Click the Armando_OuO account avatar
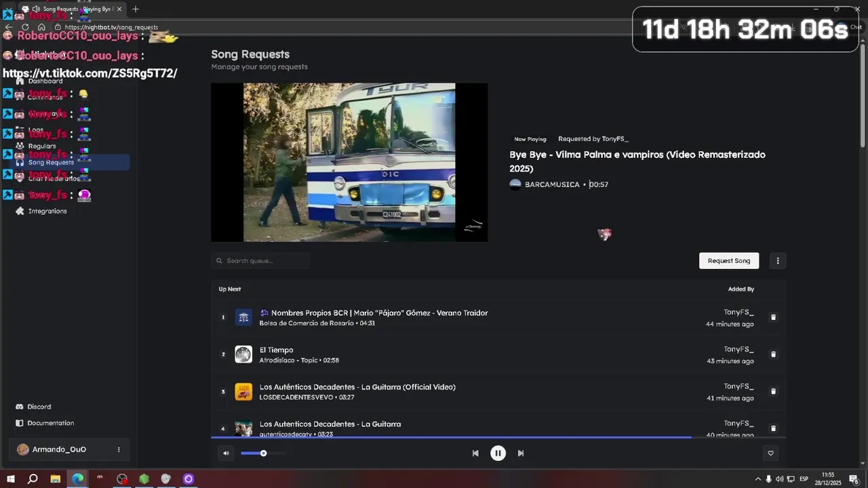This screenshot has height=488, width=868. pyautogui.click(x=23, y=449)
